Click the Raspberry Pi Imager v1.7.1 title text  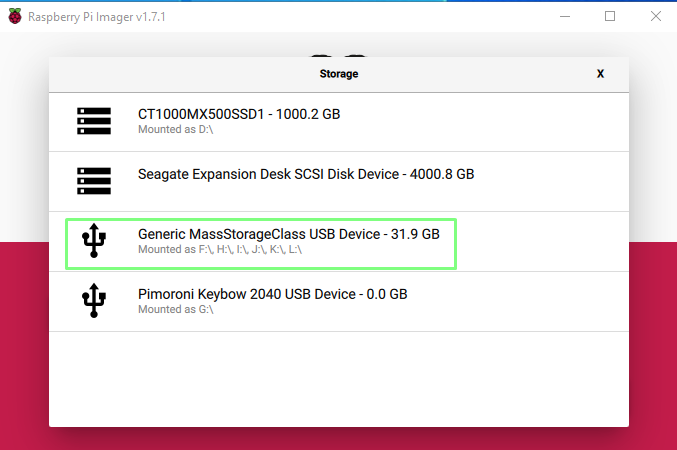tap(95, 16)
